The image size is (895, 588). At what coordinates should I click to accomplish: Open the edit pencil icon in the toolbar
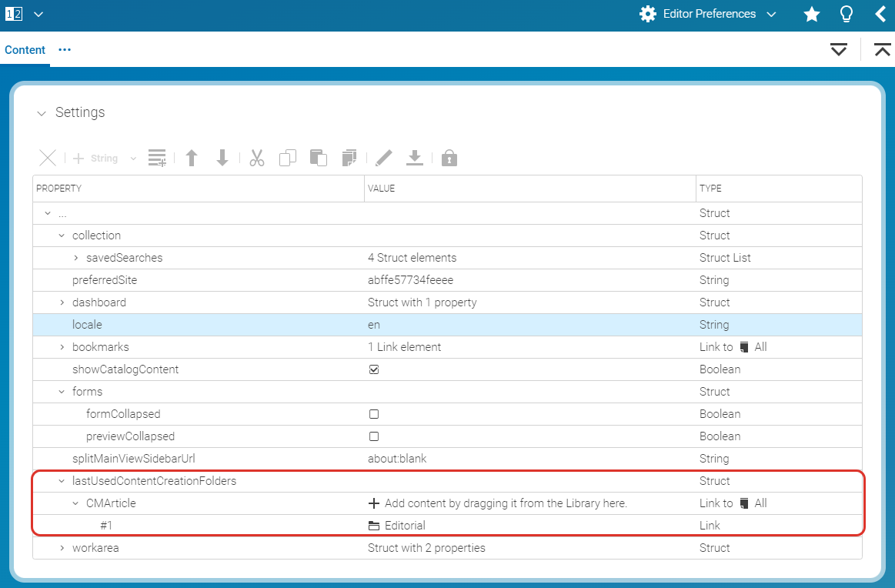(383, 157)
